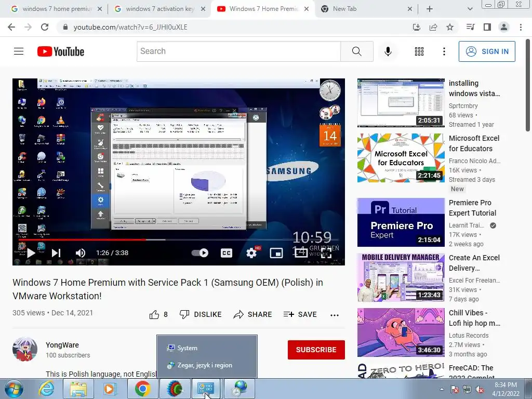Open Windows Explorer folder in taskbar
This screenshot has height=399, width=532.
tap(78, 389)
